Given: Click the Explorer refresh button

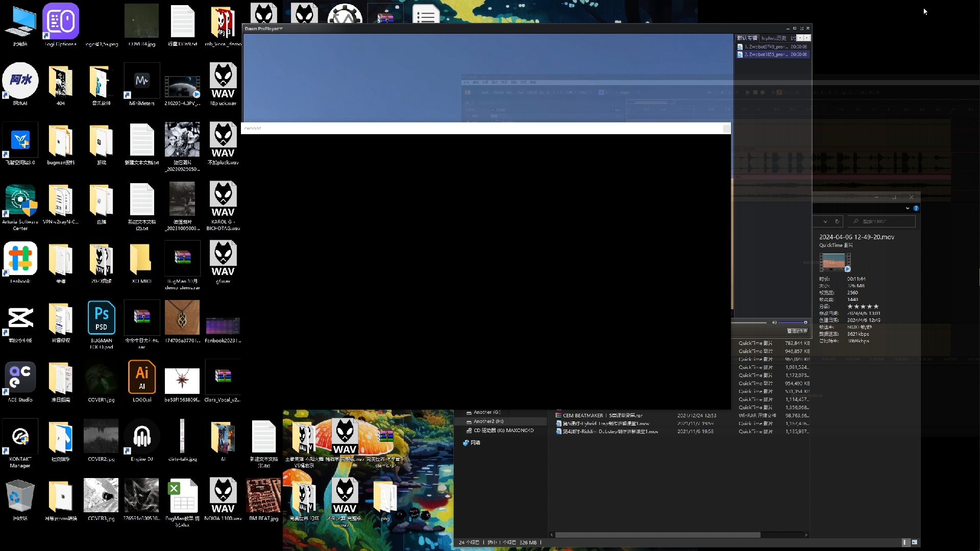Looking at the screenshot, I should tap(837, 221).
